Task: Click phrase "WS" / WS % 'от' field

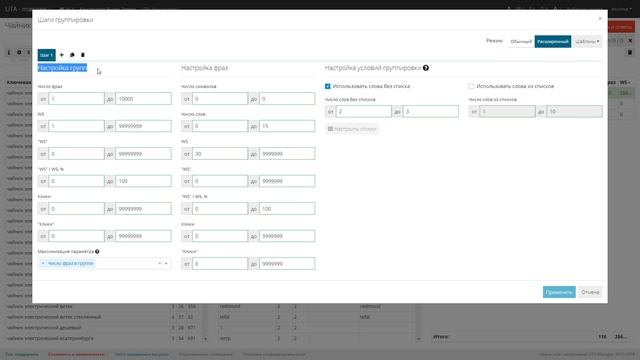Action: [220, 209]
